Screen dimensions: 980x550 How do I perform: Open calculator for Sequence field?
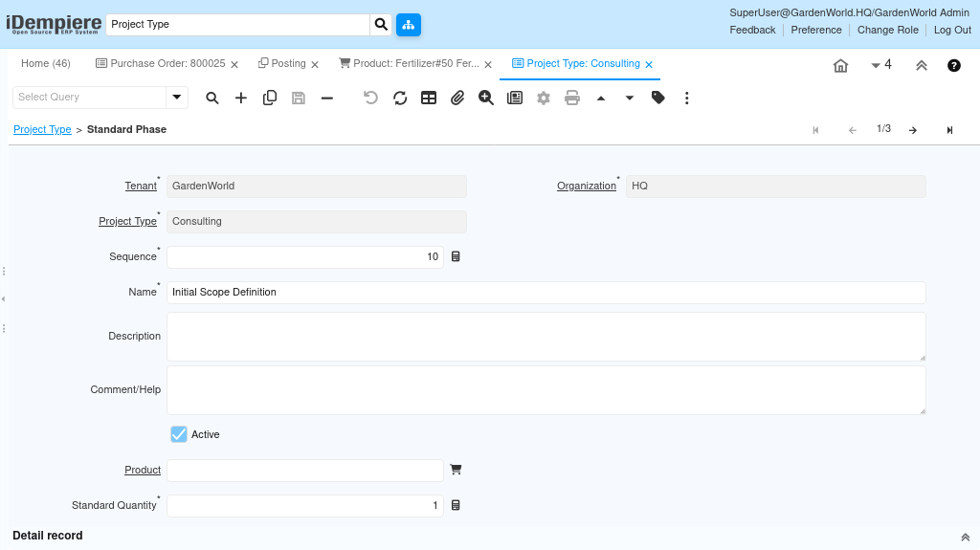(456, 256)
